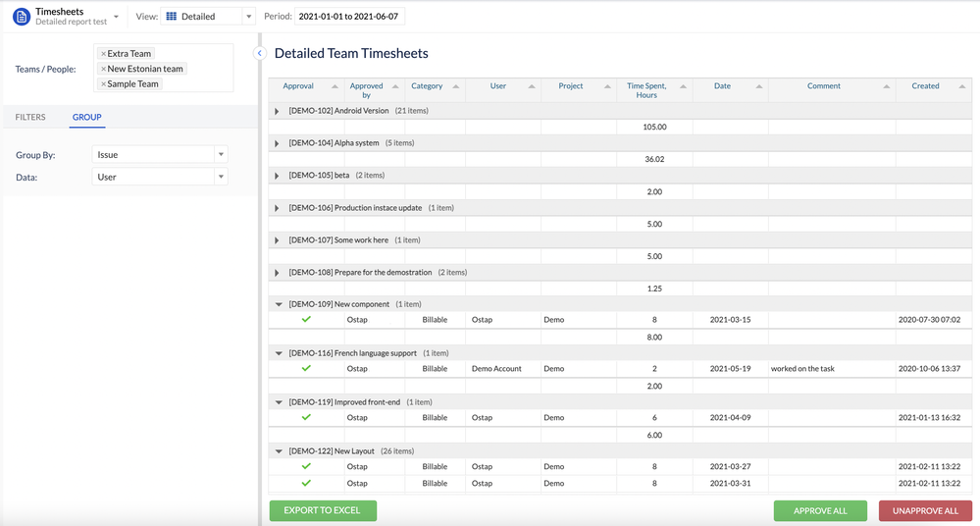Click the Demo Account user cell
The height and width of the screenshot is (526, 980).
click(x=496, y=368)
